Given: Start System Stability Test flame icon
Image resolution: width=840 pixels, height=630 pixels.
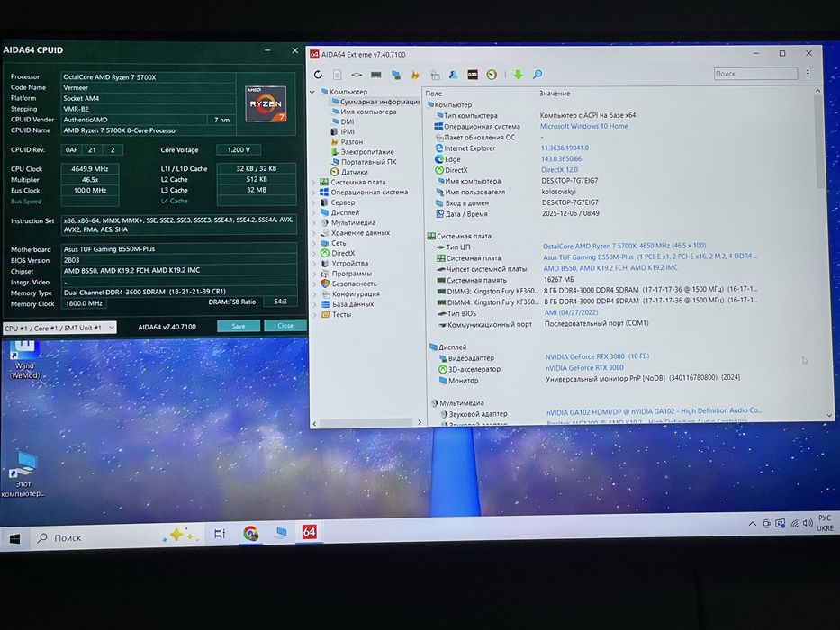Looking at the screenshot, I should (415, 75).
